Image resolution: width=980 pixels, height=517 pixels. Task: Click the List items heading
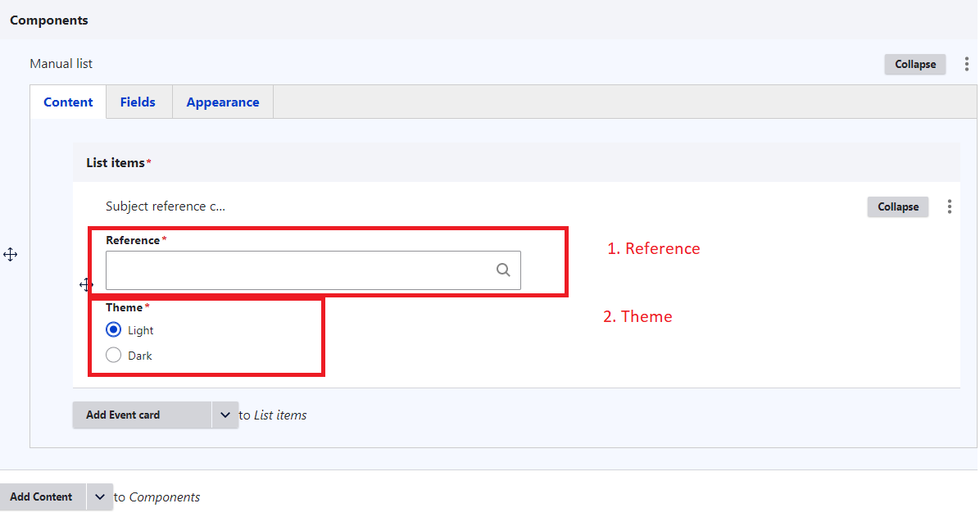pyautogui.click(x=116, y=163)
